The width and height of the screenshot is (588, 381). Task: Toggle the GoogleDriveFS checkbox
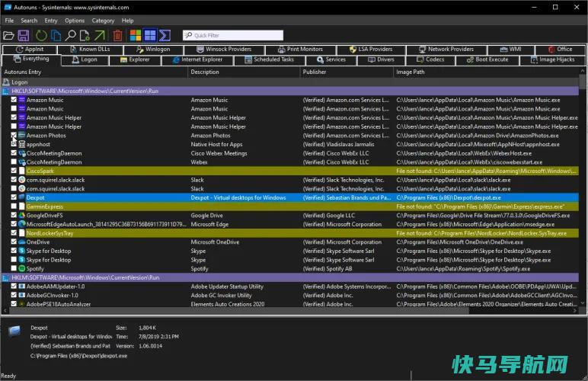pos(14,215)
